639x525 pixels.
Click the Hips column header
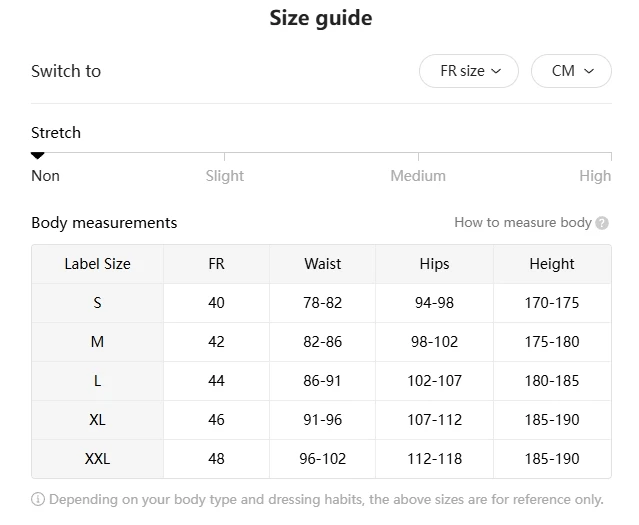click(434, 264)
